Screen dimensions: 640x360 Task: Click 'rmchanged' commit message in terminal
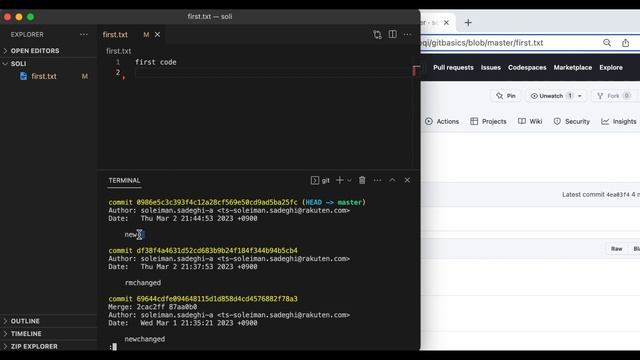pos(143,283)
